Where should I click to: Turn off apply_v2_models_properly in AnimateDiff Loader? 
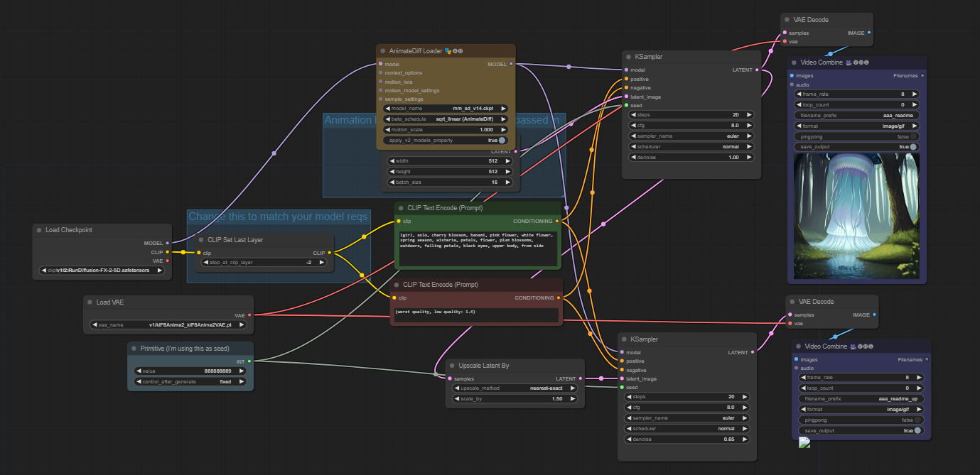(x=501, y=140)
